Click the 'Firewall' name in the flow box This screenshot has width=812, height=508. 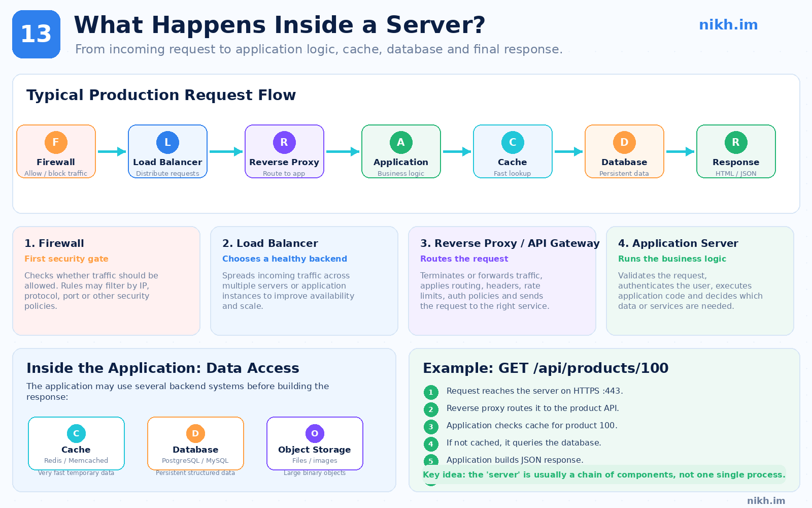pyautogui.click(x=56, y=162)
